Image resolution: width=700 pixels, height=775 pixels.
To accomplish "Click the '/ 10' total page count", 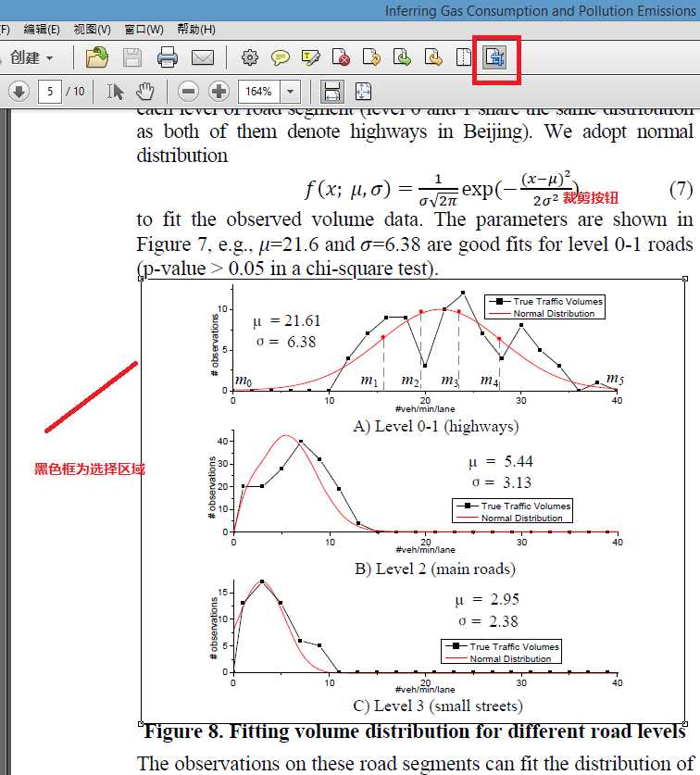I will click(x=75, y=92).
